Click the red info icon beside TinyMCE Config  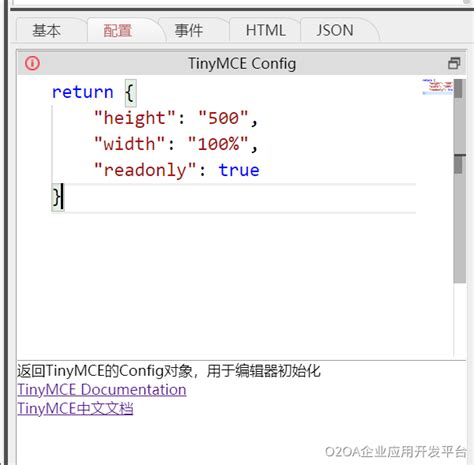tap(32, 63)
